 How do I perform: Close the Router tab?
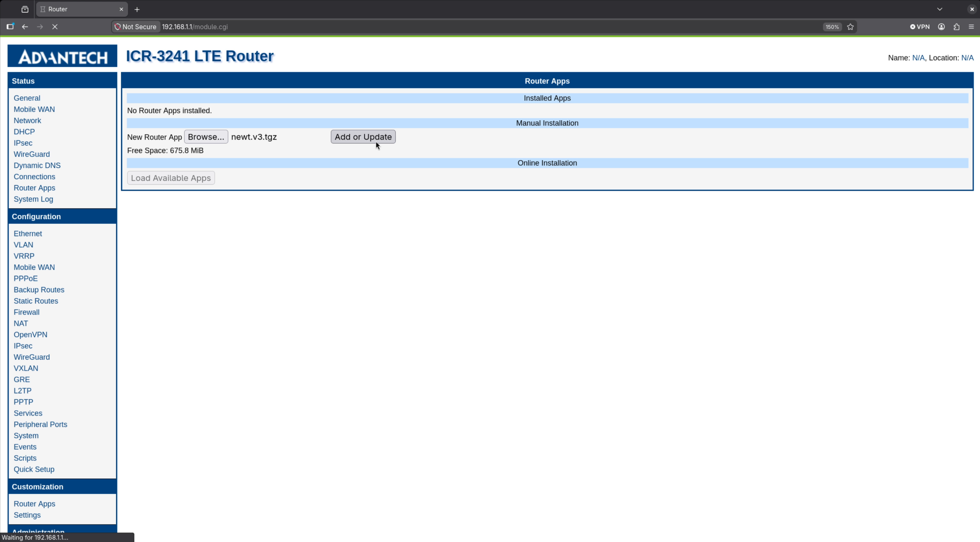coord(121,9)
